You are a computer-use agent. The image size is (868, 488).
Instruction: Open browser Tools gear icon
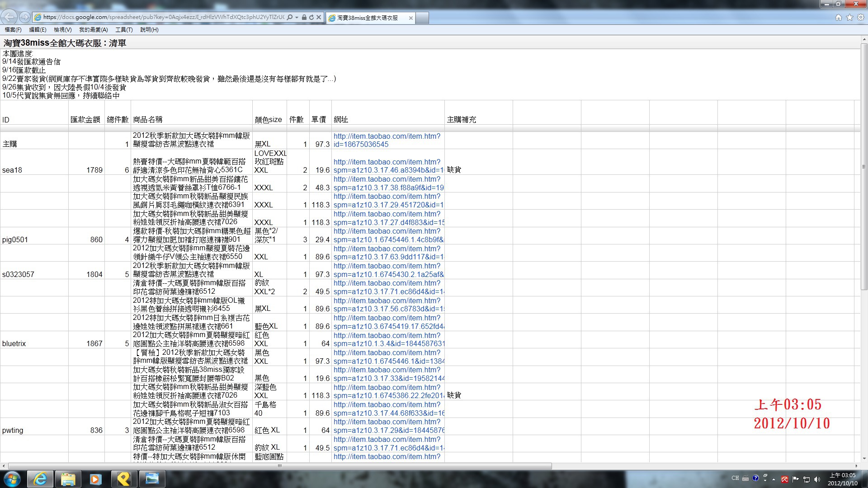coord(861,18)
